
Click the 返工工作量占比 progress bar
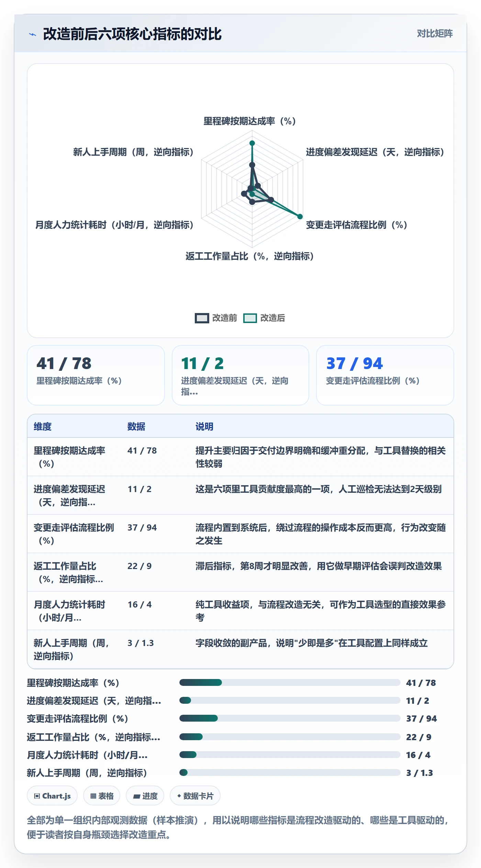tap(290, 737)
